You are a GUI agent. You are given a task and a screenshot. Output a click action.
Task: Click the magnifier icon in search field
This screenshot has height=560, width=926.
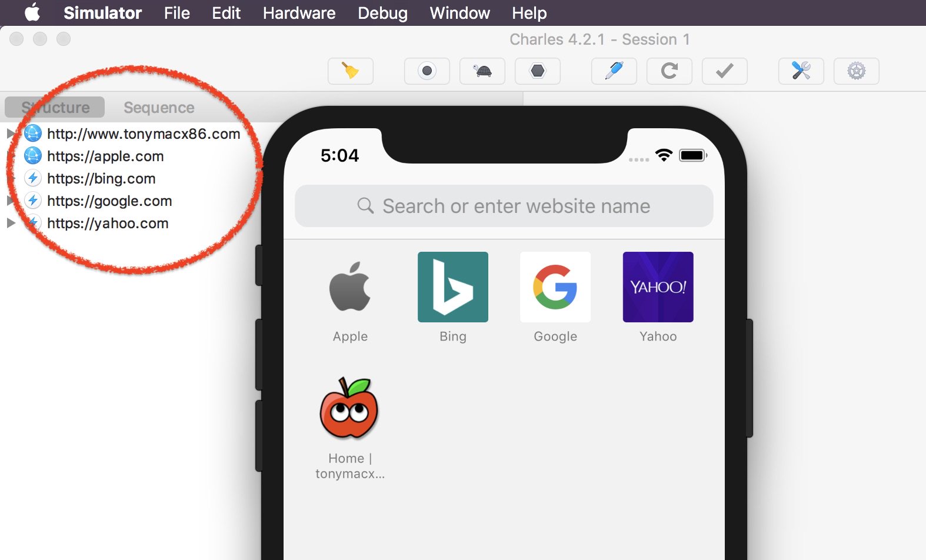coord(365,205)
